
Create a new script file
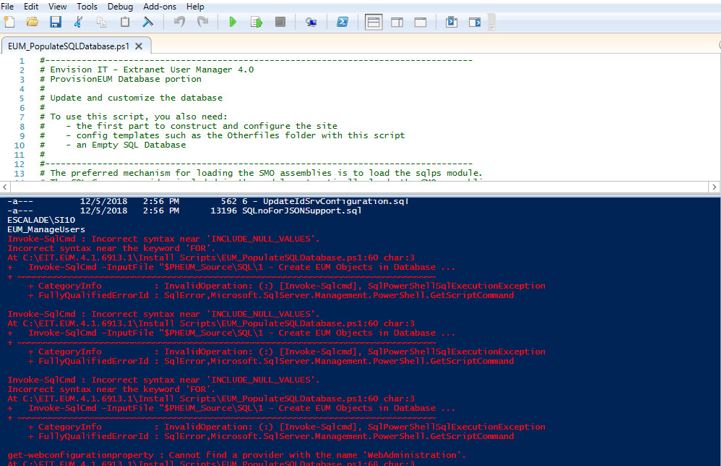[9, 22]
